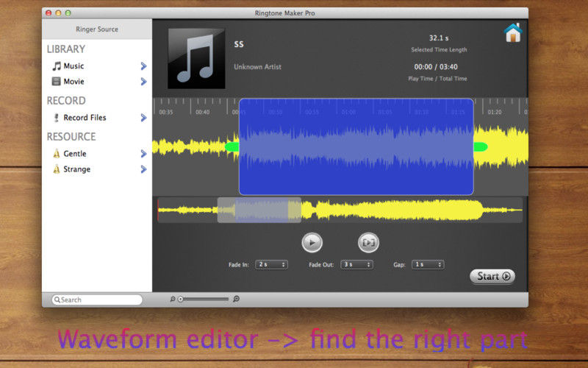
Task: Click the music note album artwork
Action: [196, 58]
